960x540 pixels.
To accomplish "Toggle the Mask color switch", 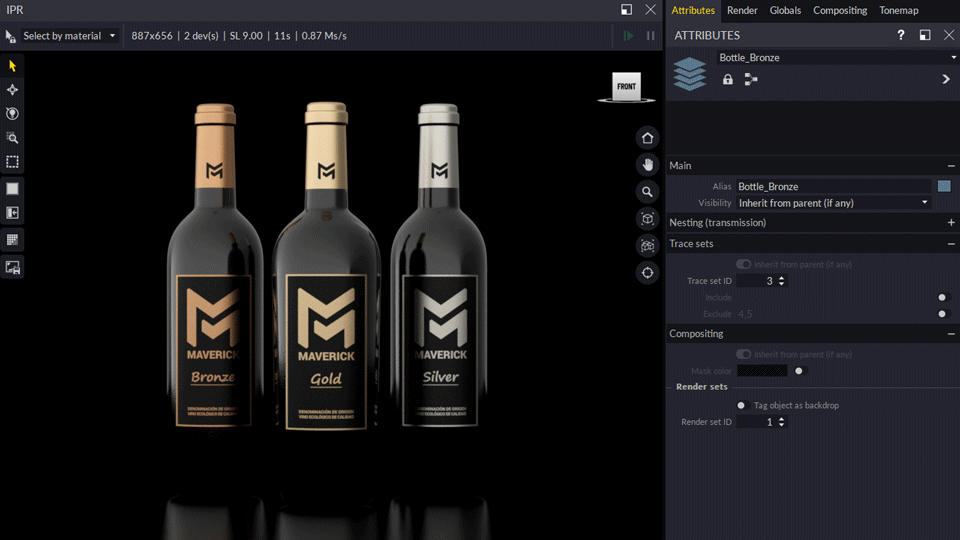I will (799, 371).
